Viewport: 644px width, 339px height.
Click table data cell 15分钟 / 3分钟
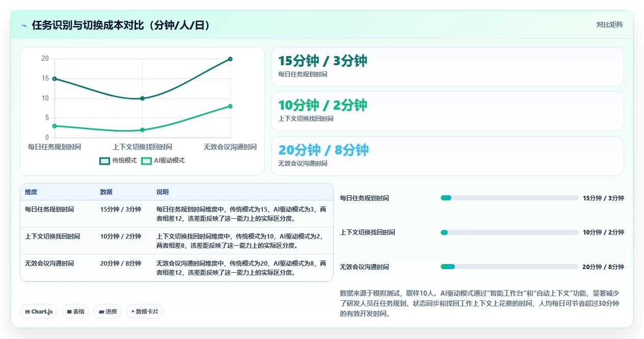(121, 209)
